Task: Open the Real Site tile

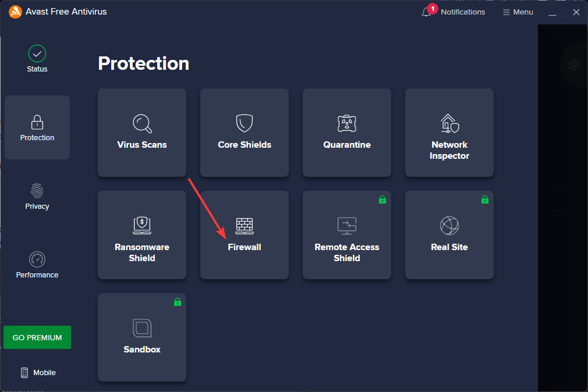Action: 449,234
